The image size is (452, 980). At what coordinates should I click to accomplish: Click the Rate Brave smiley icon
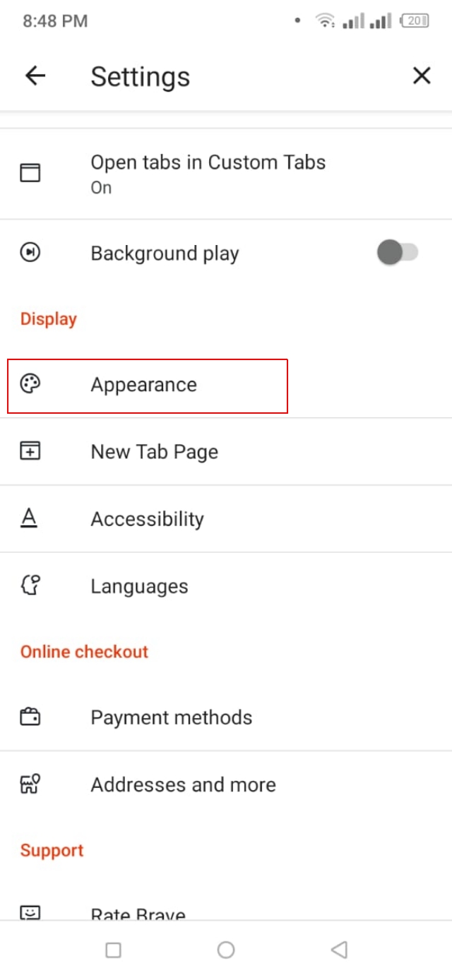coord(30,912)
